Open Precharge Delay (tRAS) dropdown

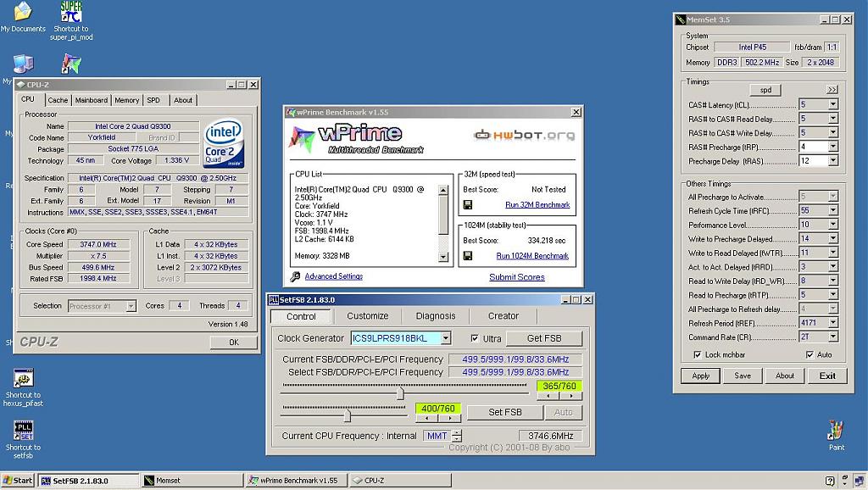[832, 160]
